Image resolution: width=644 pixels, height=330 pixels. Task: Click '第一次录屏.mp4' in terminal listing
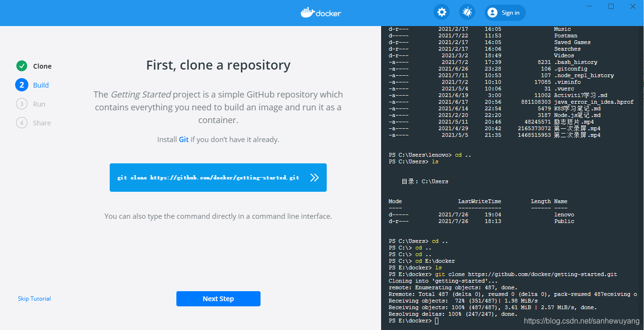577,128
